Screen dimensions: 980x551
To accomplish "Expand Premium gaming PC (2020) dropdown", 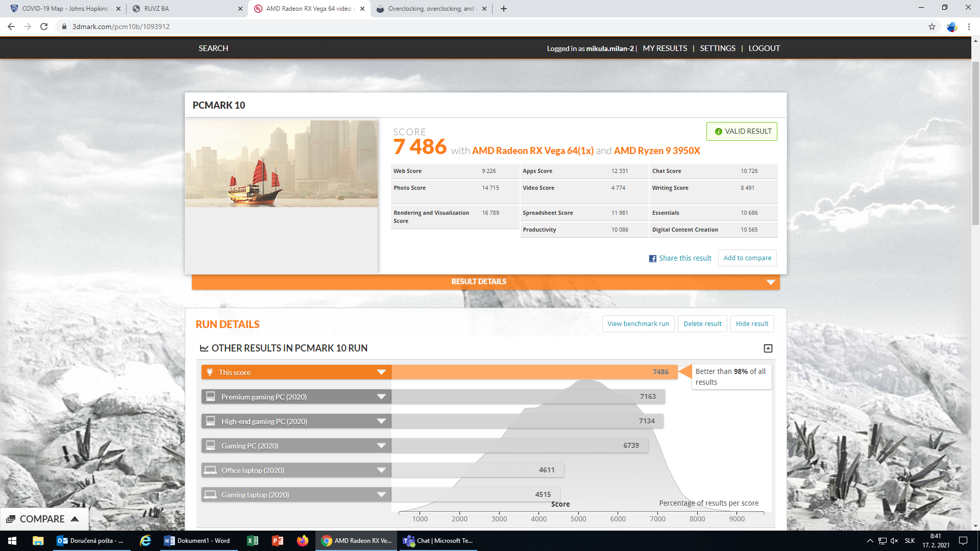I will pos(381,396).
